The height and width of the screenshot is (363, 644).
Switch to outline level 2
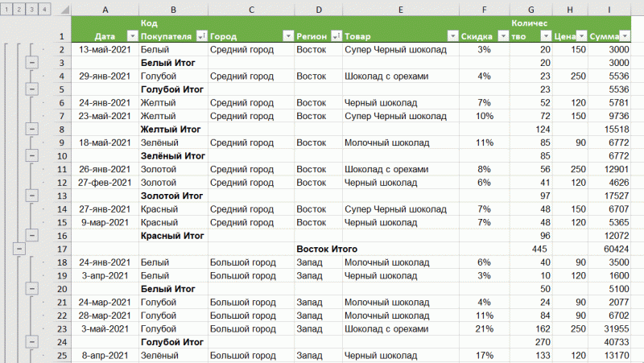pyautogui.click(x=19, y=9)
